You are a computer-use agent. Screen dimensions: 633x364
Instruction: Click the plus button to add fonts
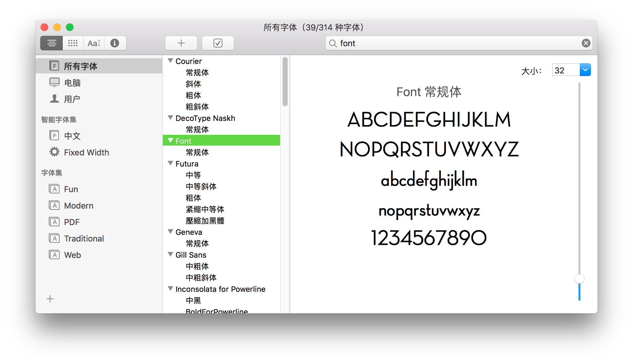click(181, 43)
